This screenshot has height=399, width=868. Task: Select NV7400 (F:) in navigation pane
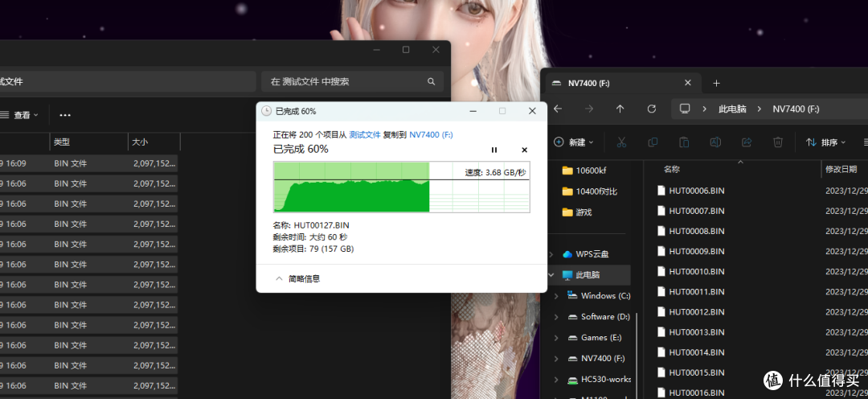click(596, 359)
